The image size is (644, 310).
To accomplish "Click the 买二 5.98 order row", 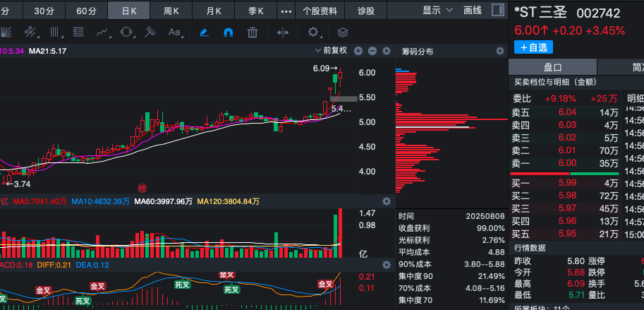I will [x=565, y=196].
